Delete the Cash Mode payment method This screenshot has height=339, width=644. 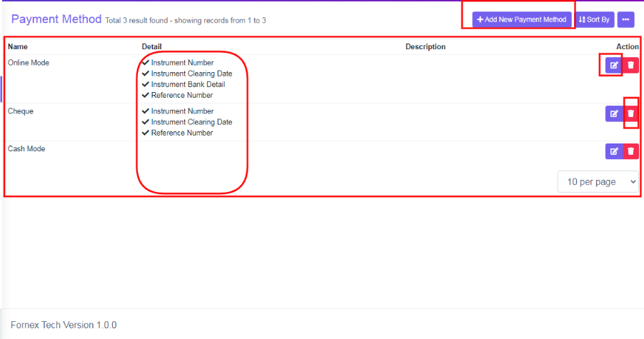[631, 151]
